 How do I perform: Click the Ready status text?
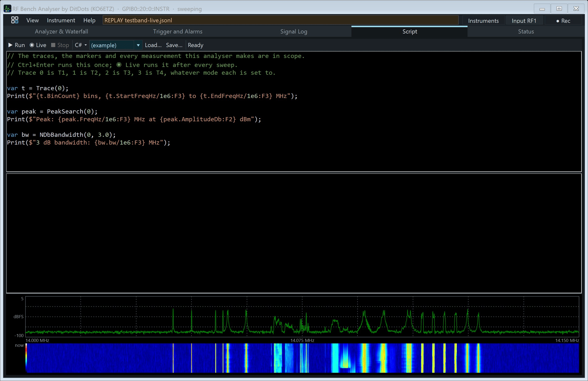click(195, 45)
